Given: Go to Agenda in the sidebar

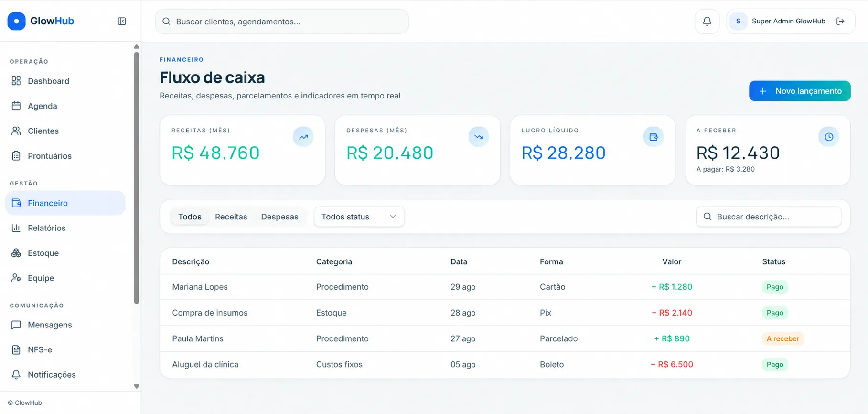Looking at the screenshot, I should [x=65, y=106].
